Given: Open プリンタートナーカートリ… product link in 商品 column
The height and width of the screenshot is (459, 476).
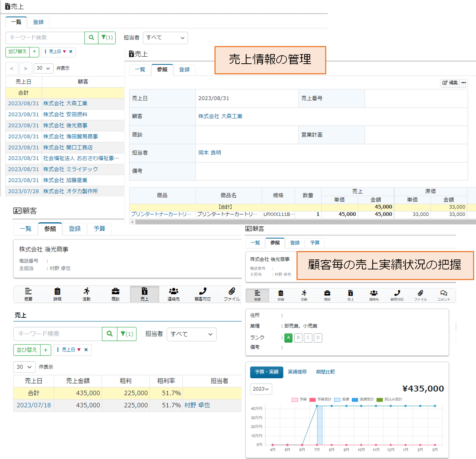Looking at the screenshot, I should tap(161, 214).
